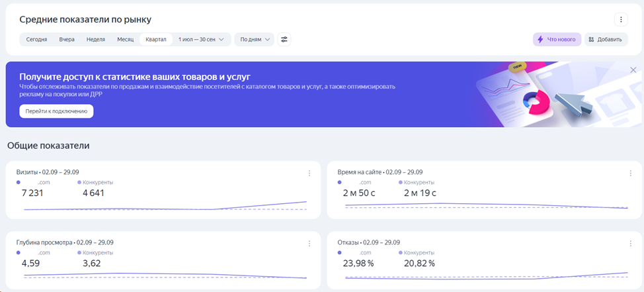Select the Вчера period tab
Image resolution: width=644 pixels, height=292 pixels.
click(67, 39)
